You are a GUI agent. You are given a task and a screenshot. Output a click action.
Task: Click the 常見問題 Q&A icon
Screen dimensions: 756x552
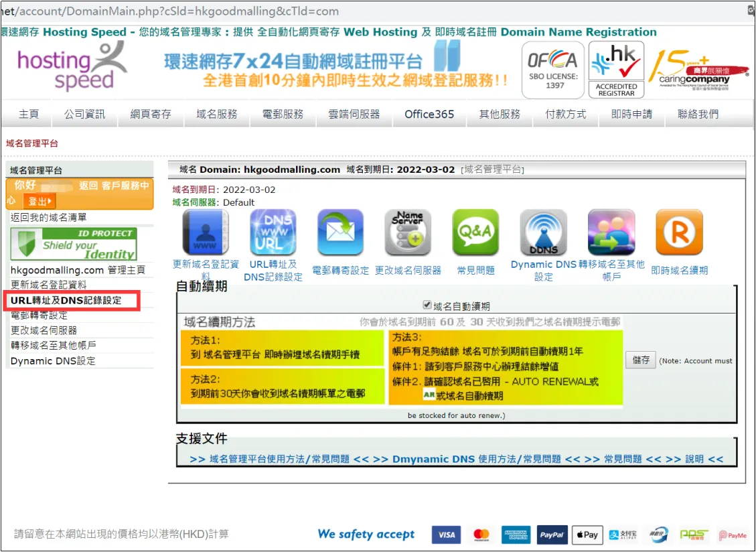tap(475, 232)
